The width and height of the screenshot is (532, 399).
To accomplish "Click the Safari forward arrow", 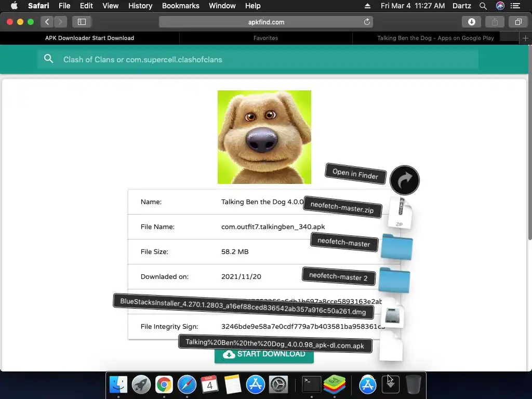I will click(x=60, y=22).
